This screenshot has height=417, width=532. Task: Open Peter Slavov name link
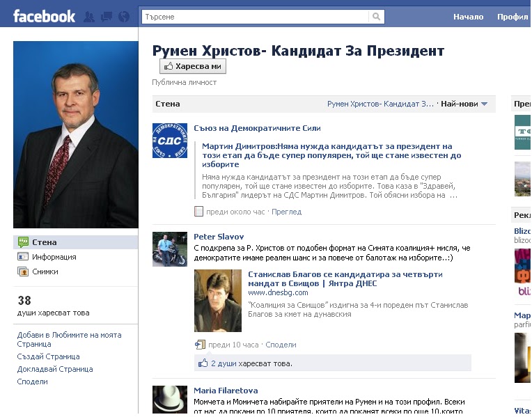click(219, 237)
